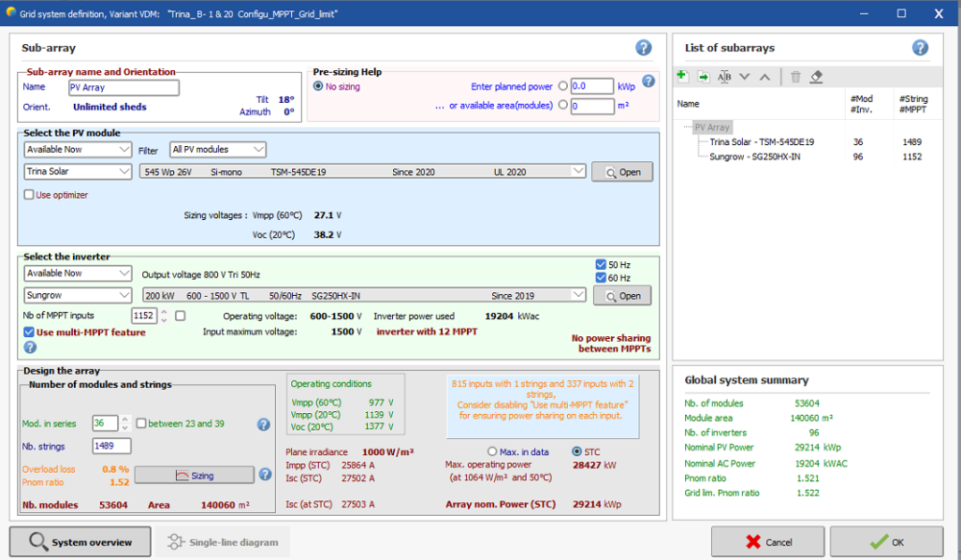Open the Sungrow inverter manufacturer dropdown

[78, 296]
